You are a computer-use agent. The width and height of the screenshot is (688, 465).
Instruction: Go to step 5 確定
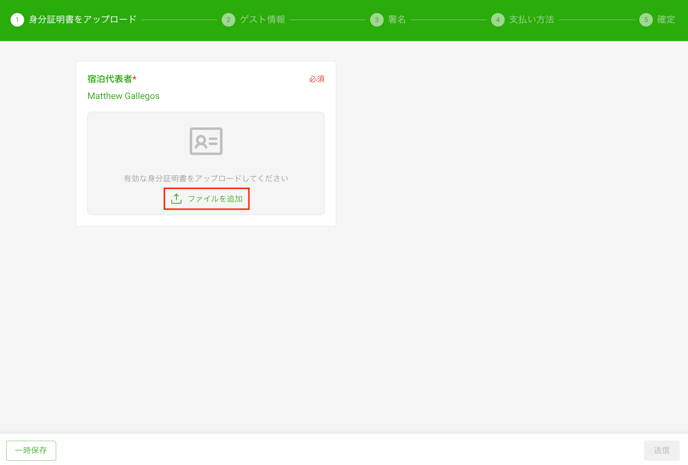[657, 20]
